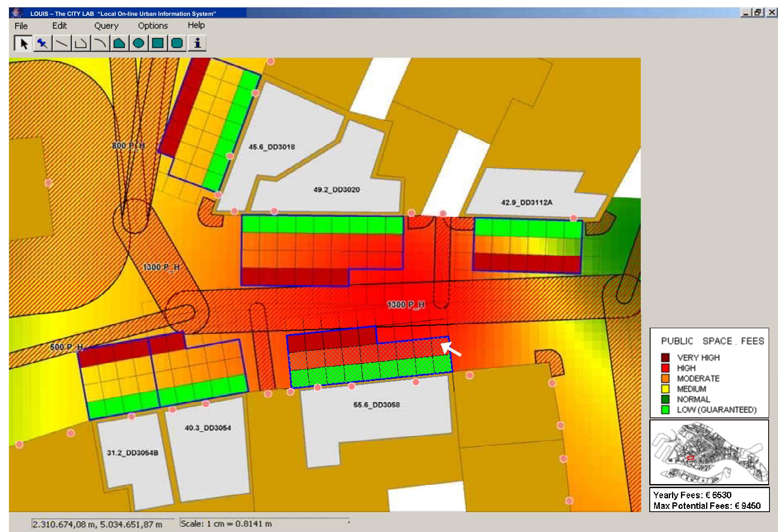Click the PUBLIC SPACE_FEES legend title
The image size is (778, 532).
click(713, 341)
